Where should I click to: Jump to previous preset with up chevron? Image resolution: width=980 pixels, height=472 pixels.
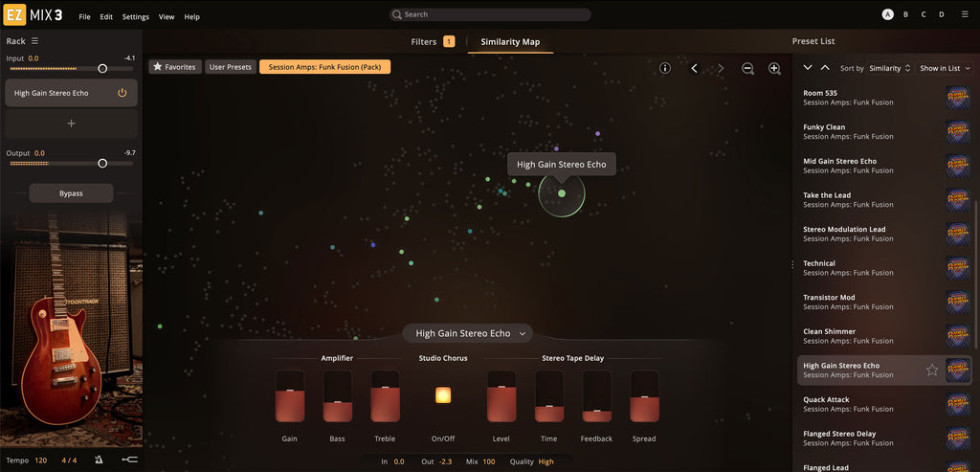coord(825,68)
